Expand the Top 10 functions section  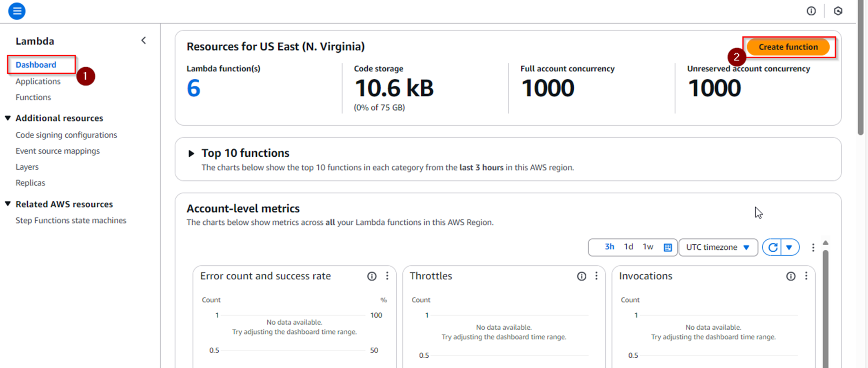pos(191,153)
